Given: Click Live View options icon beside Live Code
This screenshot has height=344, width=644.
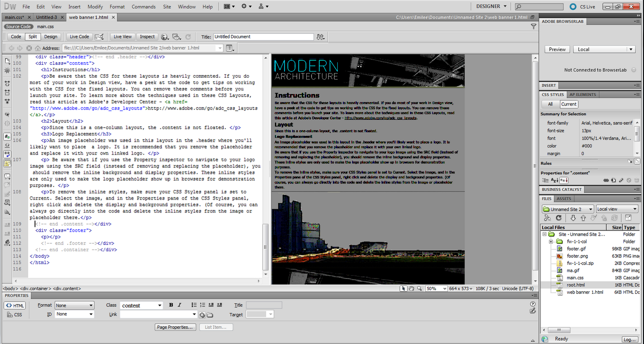Looking at the screenshot, I should [x=99, y=37].
